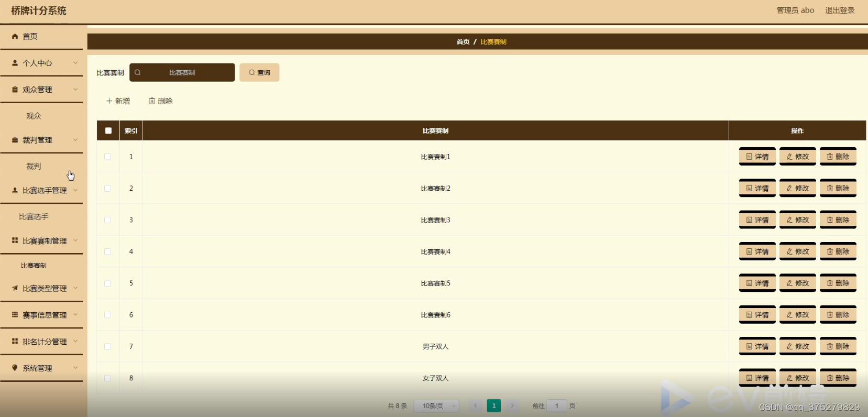Open the 系统管理 menu
868x417 pixels.
click(x=42, y=368)
